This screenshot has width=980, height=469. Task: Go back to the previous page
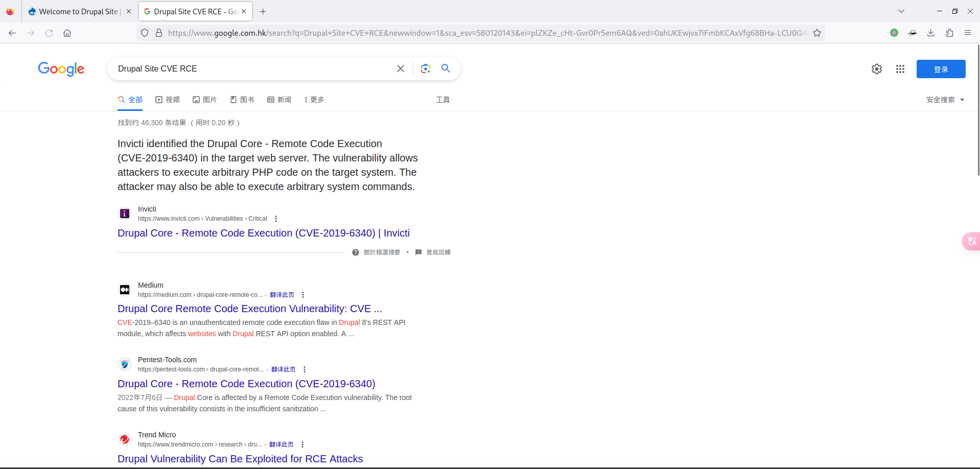tap(12, 33)
